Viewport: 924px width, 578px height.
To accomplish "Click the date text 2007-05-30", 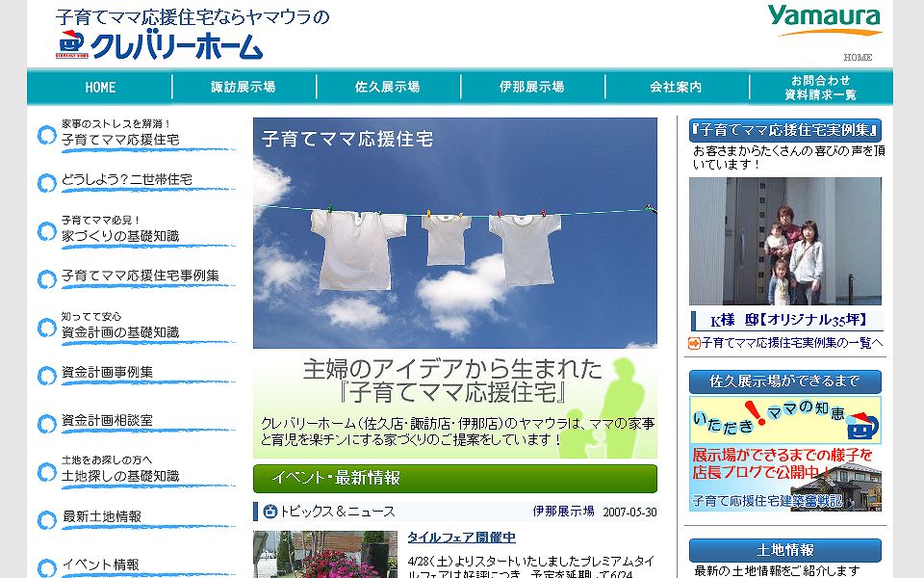I will tap(629, 512).
